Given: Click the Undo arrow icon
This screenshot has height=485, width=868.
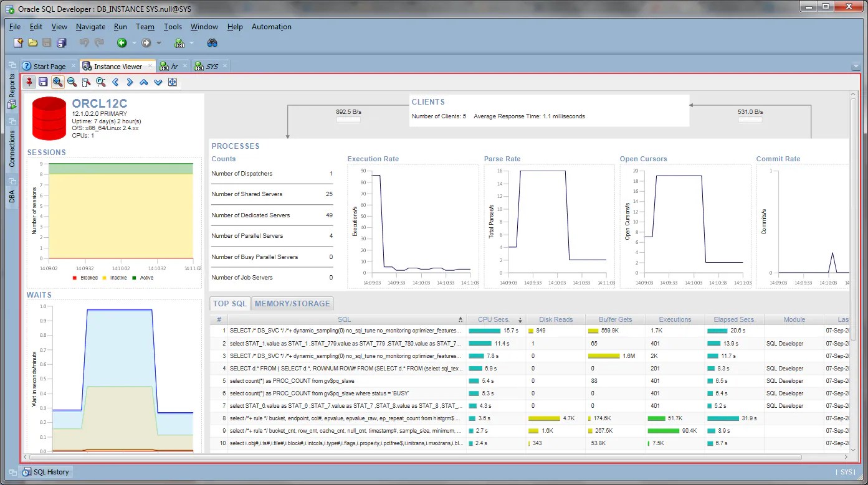Looking at the screenshot, I should click(85, 43).
